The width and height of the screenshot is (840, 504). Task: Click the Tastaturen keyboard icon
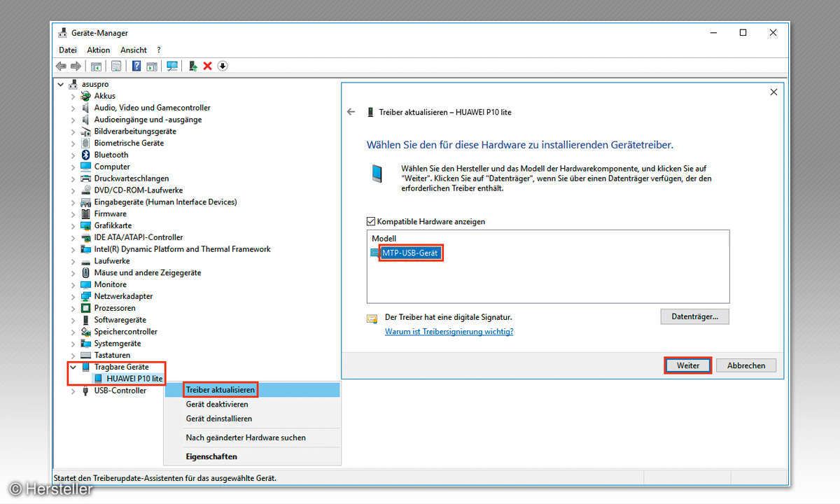85,355
